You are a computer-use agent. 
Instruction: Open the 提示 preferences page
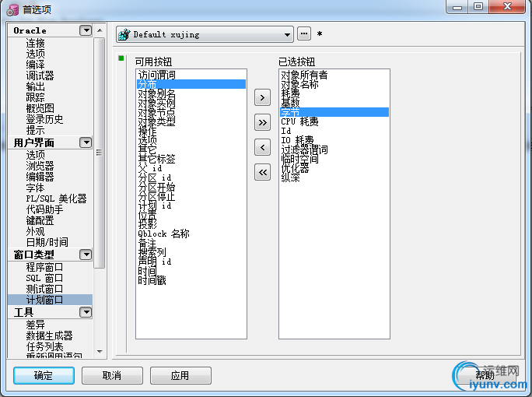click(x=35, y=130)
